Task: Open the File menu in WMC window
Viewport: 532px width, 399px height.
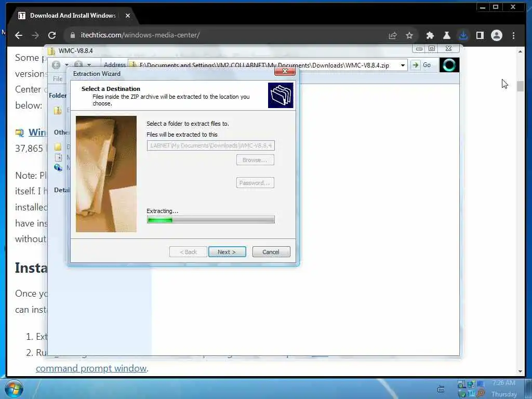Action: point(58,79)
